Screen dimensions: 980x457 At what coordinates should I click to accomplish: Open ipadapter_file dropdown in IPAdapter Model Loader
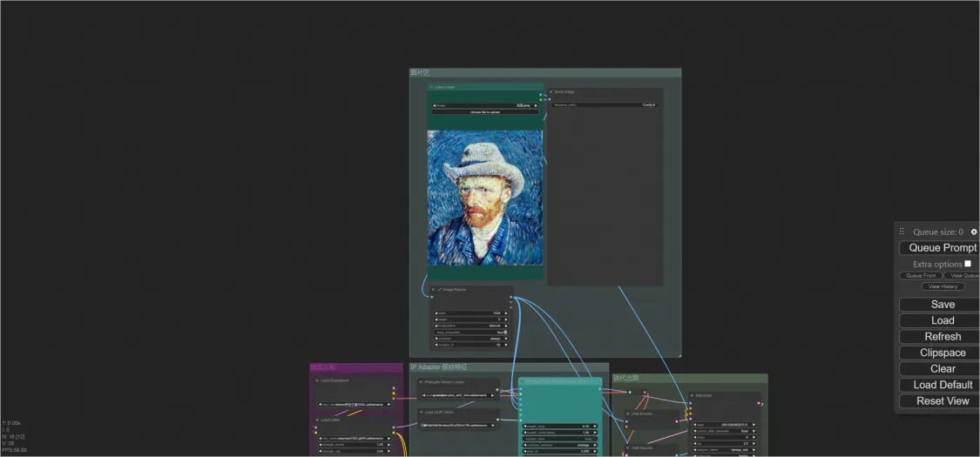click(x=458, y=395)
